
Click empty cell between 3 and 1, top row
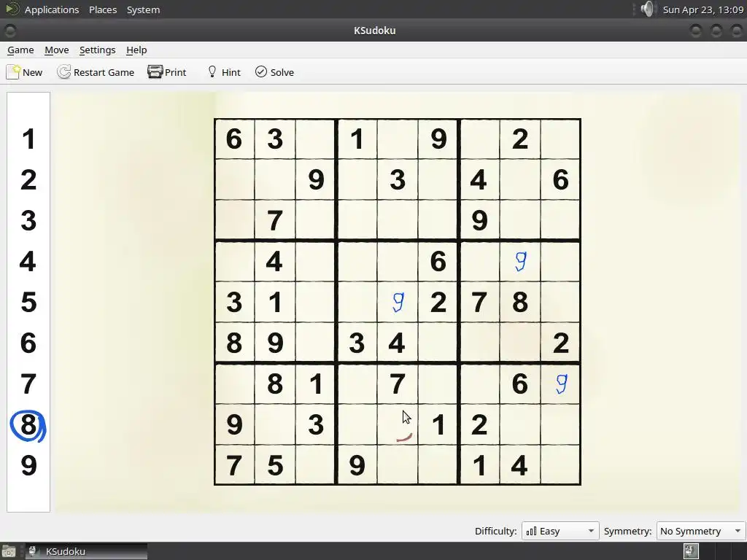click(315, 139)
